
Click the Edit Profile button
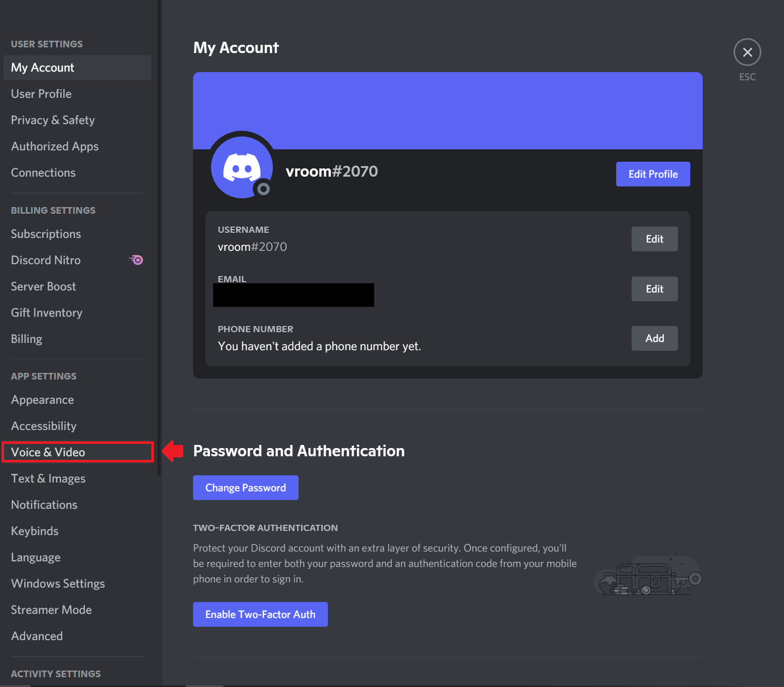point(653,174)
